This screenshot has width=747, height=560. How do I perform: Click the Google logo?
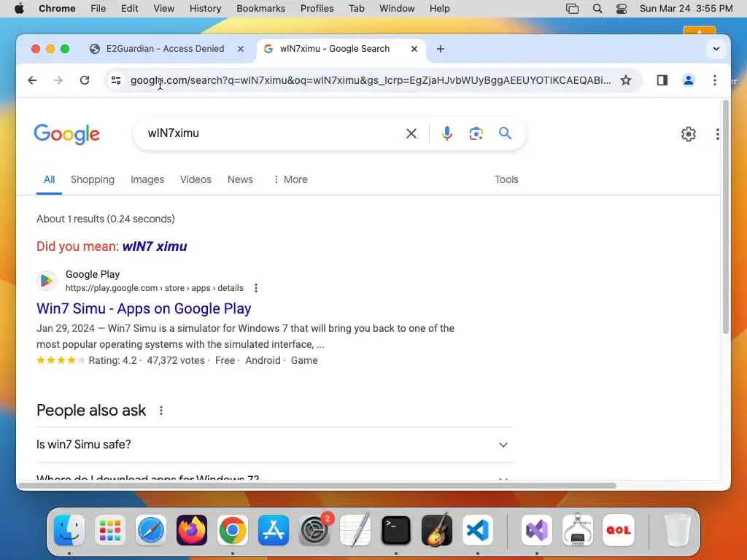[x=66, y=134]
